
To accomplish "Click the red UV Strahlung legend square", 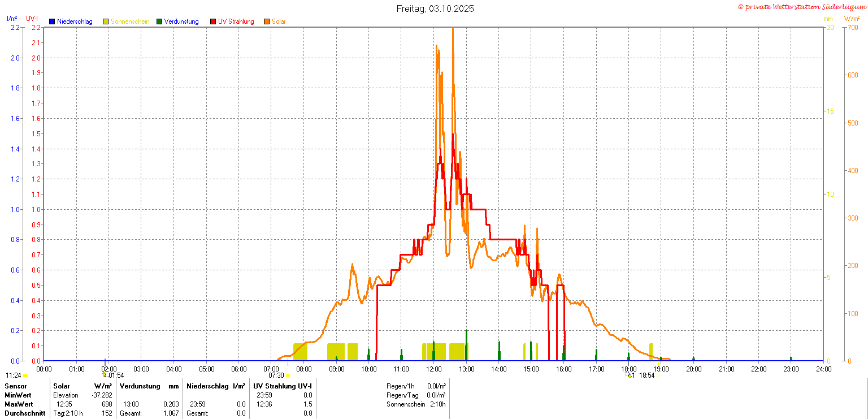I will [213, 21].
